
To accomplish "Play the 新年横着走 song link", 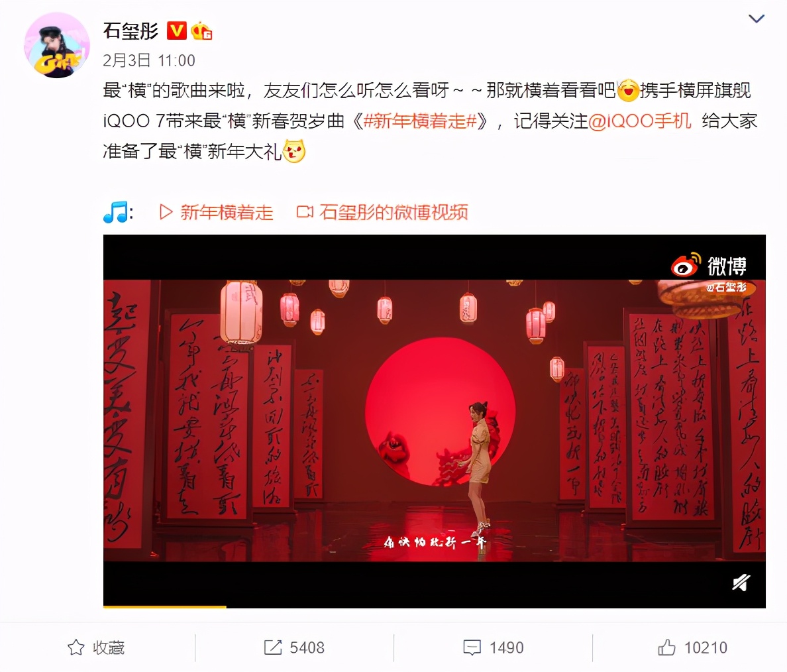I will pyautogui.click(x=216, y=213).
